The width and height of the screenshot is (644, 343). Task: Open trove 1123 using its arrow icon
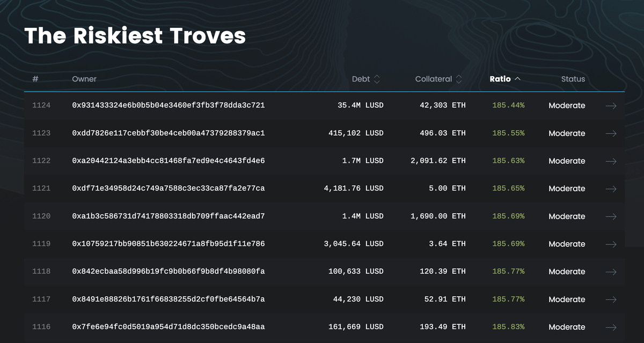[611, 133]
